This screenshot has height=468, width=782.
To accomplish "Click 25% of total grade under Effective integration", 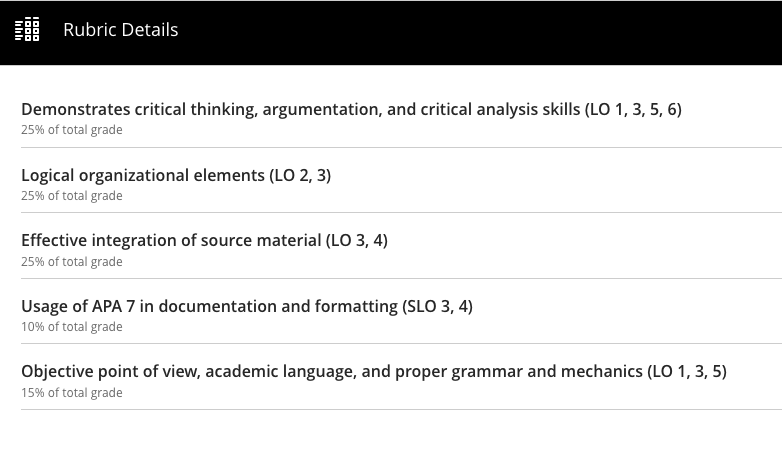I will (x=72, y=261).
